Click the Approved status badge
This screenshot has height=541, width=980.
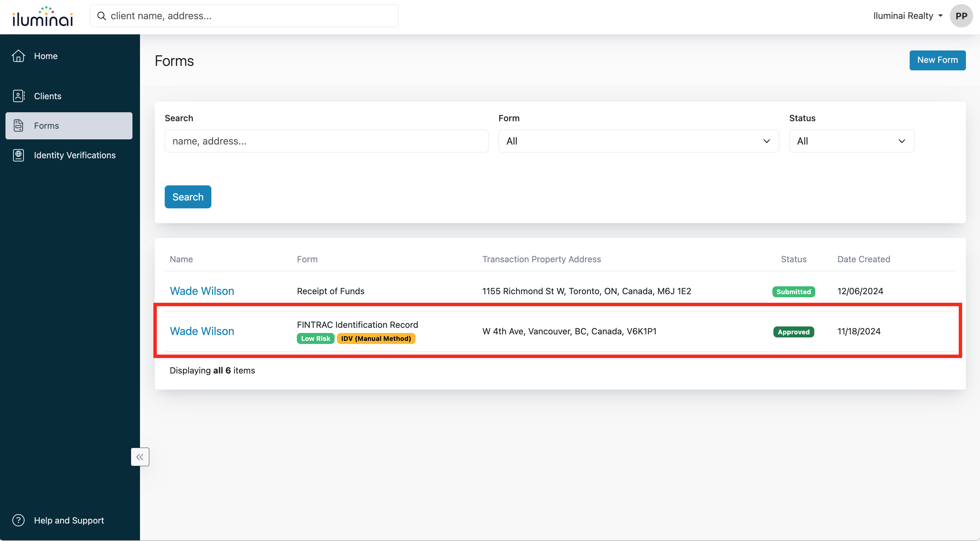(x=793, y=332)
